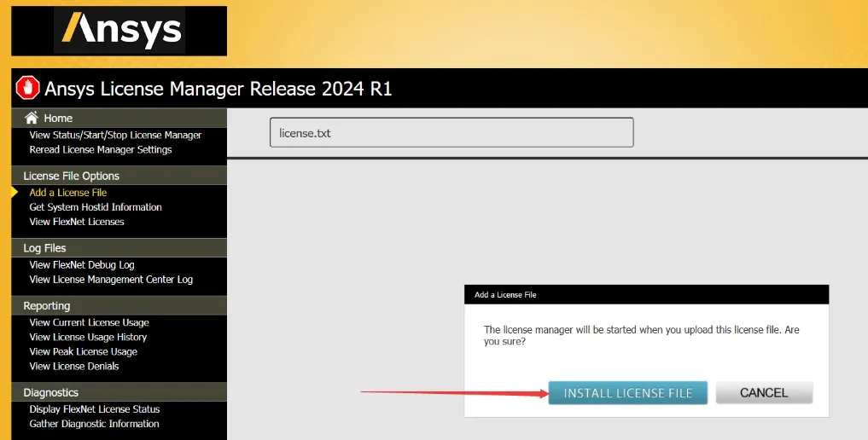Click the Ansys License Manager Release title
The height and width of the screenshot is (440, 868).
tap(218, 89)
